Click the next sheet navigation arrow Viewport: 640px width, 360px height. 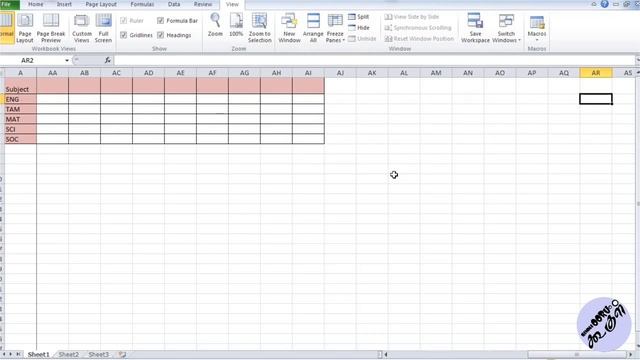12,354
